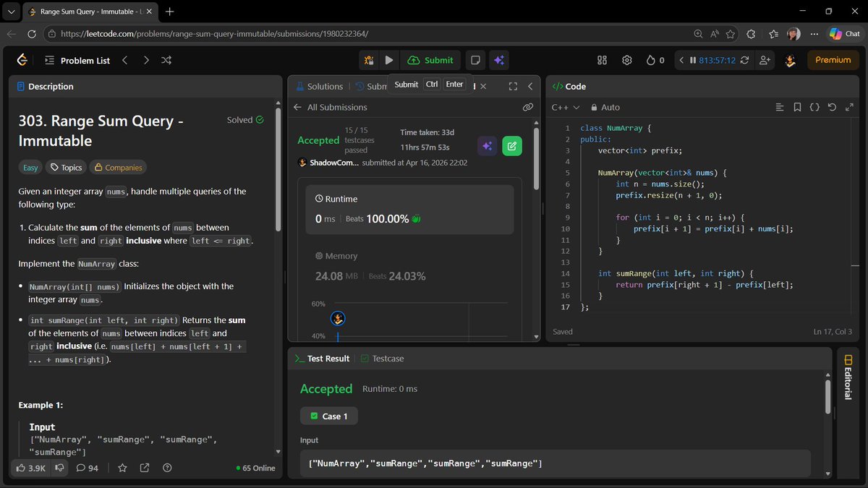Run the code with the play icon

[x=390, y=60]
